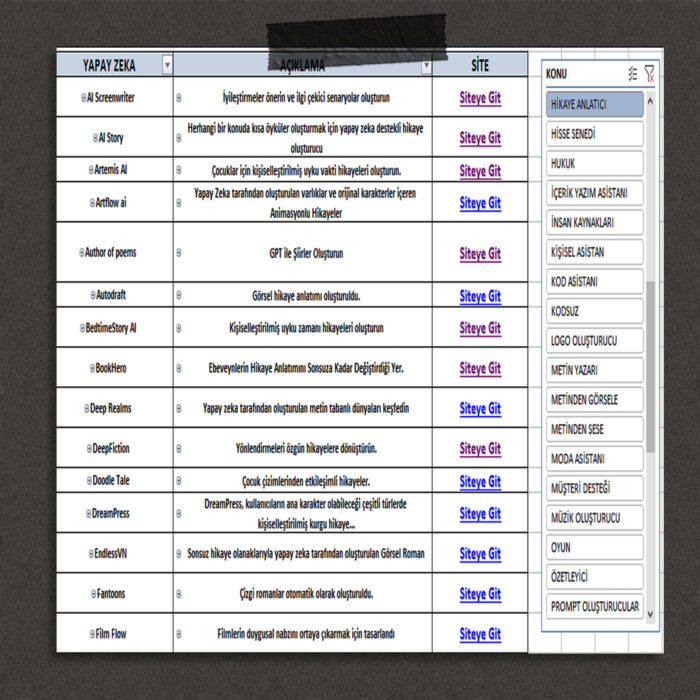Click the slicer scrollbar down arrow
This screenshot has width=700, height=700.
[x=650, y=614]
